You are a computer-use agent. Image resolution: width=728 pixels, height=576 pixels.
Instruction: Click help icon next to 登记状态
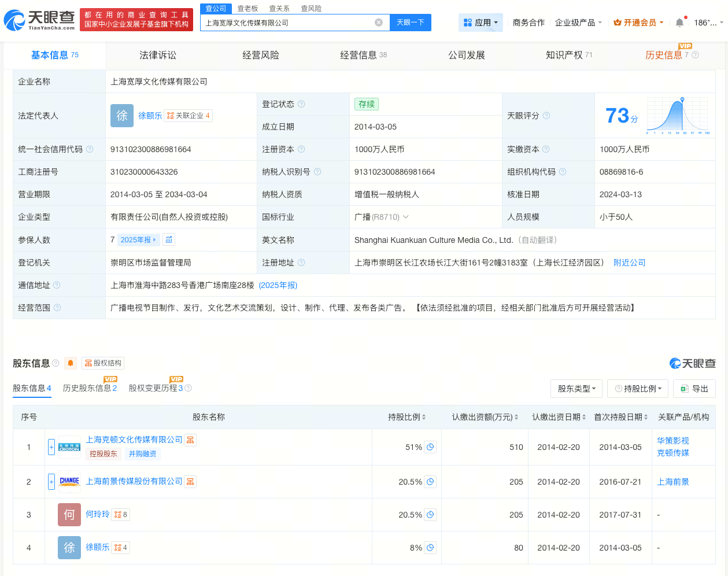tap(301, 104)
